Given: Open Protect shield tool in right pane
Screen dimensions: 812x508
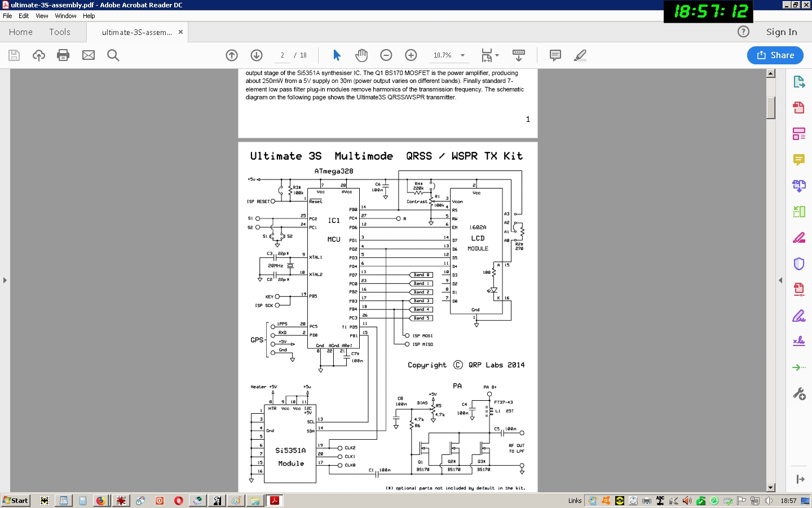Looking at the screenshot, I should tap(799, 264).
